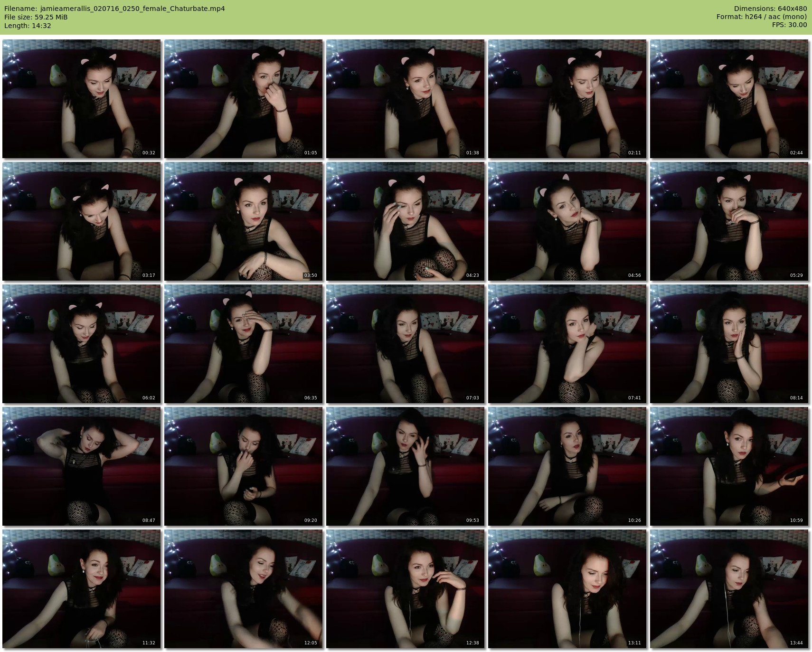Click the thumbnail timestamped 12:38
This screenshot has width=812, height=652.
406,589
